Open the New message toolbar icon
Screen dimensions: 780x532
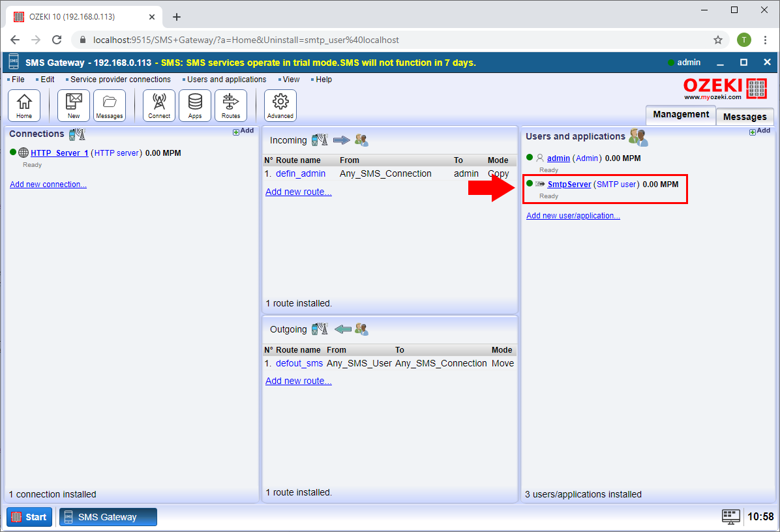pyautogui.click(x=73, y=105)
